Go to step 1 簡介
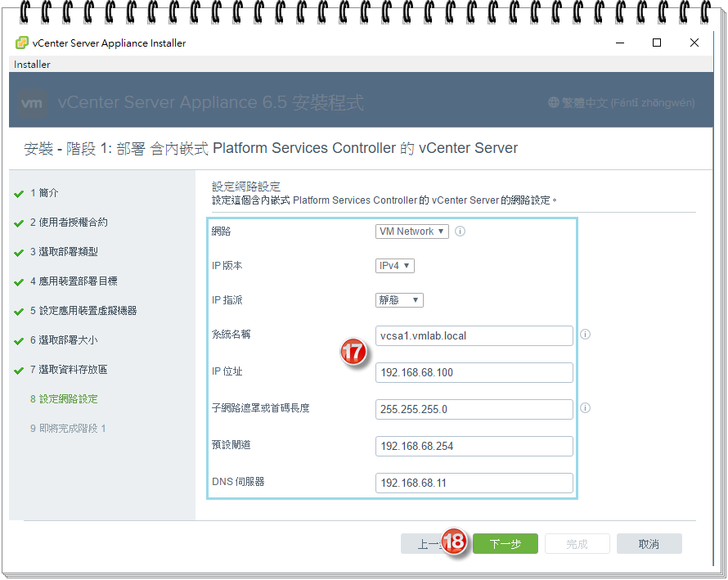 pos(44,193)
